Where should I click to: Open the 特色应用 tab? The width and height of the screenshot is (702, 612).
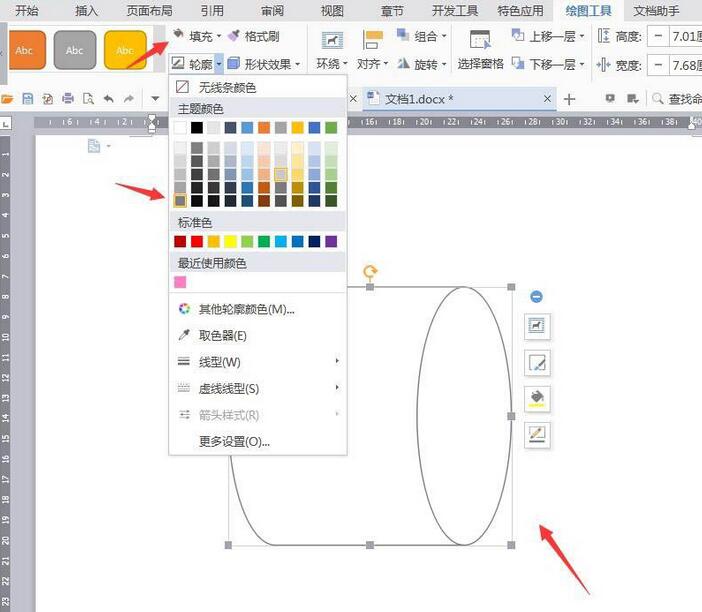pyautogui.click(x=520, y=10)
